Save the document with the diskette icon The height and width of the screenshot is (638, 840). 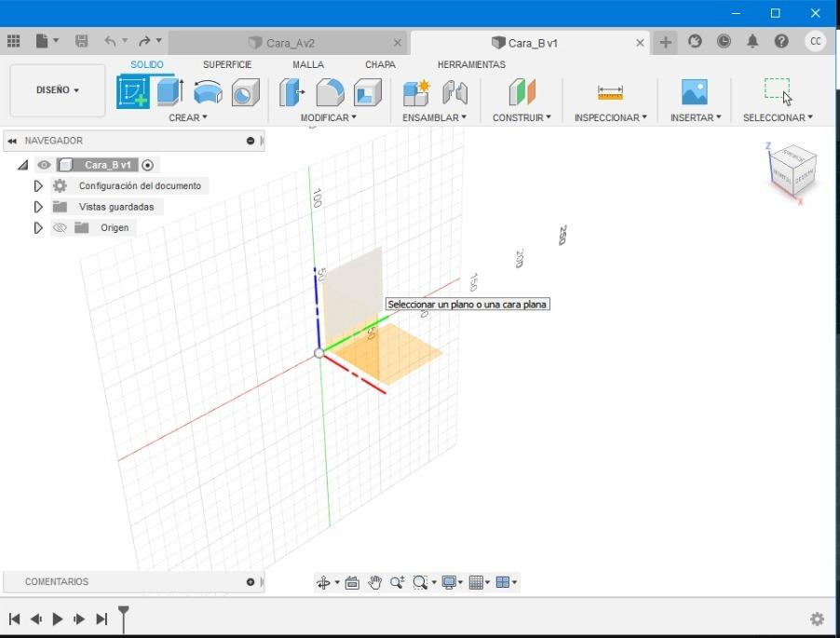pyautogui.click(x=81, y=41)
